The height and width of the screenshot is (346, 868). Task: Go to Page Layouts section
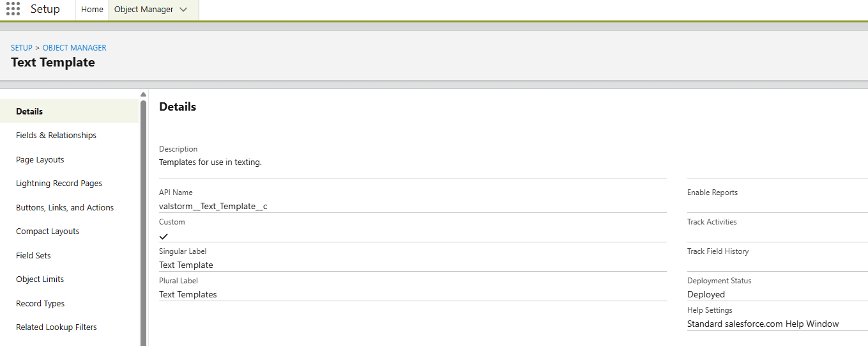point(40,159)
